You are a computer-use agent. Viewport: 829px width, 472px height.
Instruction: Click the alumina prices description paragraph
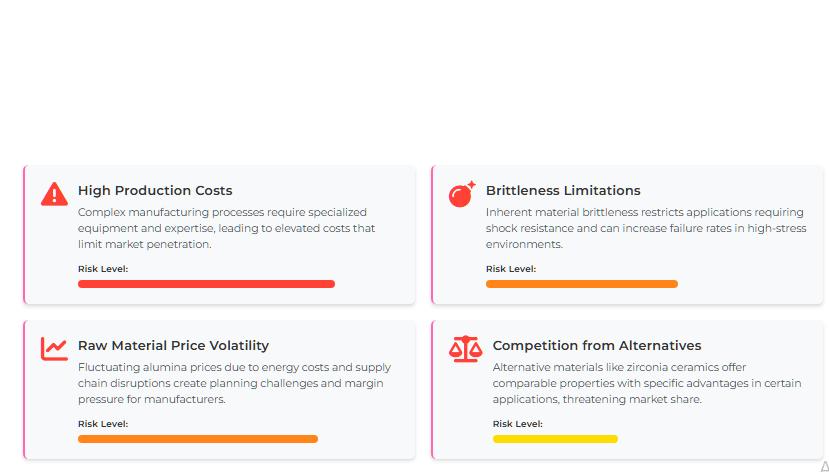coord(234,383)
